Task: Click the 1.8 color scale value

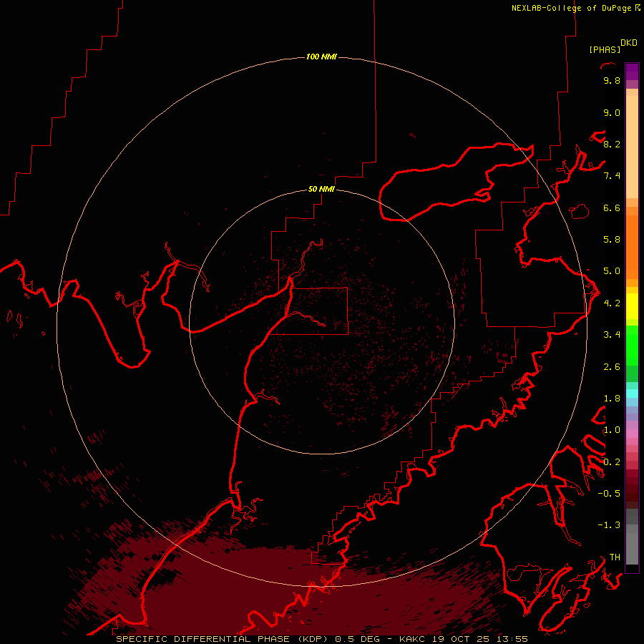Action: coord(612,399)
